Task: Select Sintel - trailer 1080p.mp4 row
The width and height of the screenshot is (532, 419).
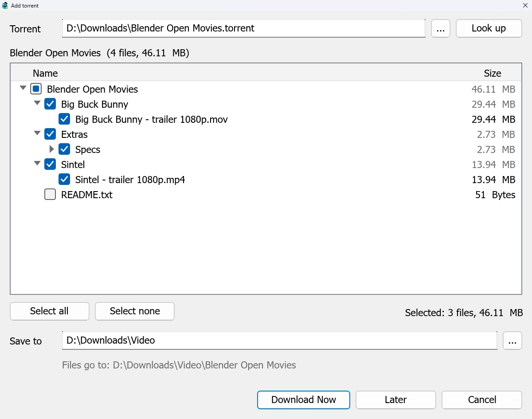Action: (x=266, y=180)
